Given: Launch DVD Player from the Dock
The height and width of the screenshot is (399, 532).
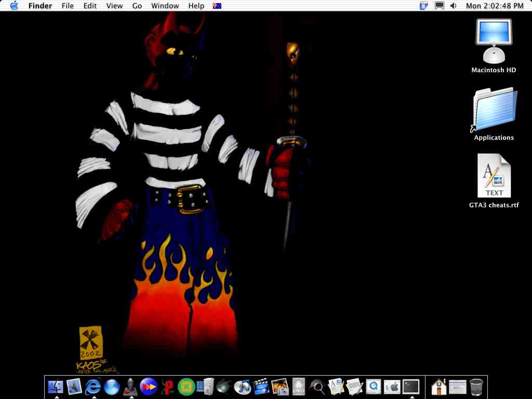Looking at the screenshot, I should coord(299,387).
